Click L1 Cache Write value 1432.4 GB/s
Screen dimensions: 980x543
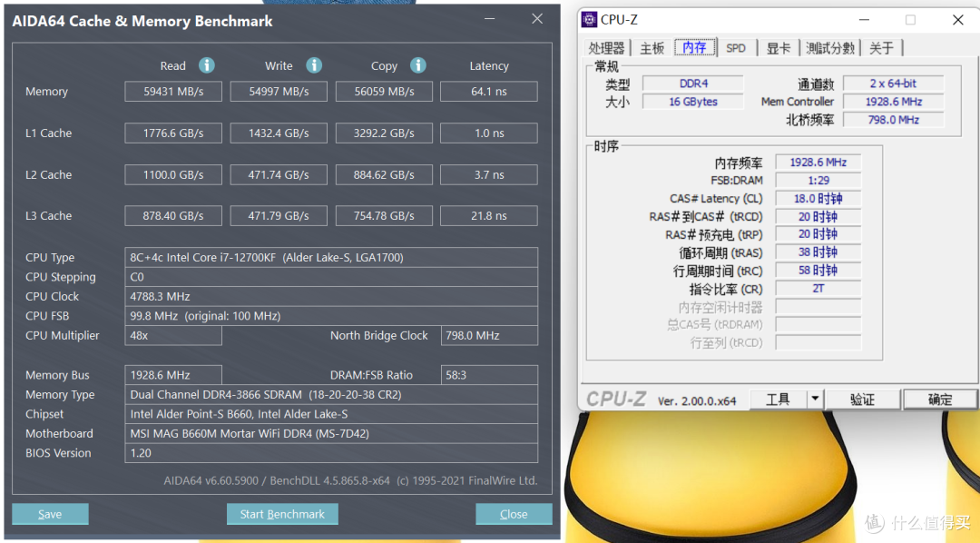(x=279, y=133)
